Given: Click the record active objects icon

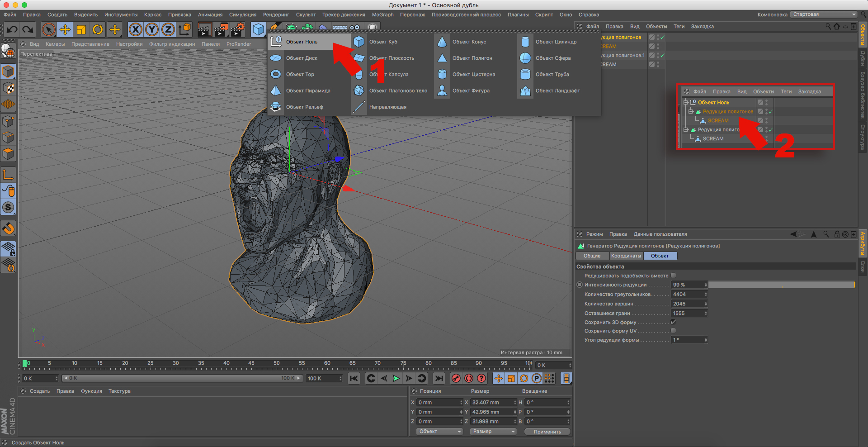Looking at the screenshot, I should pos(456,378).
